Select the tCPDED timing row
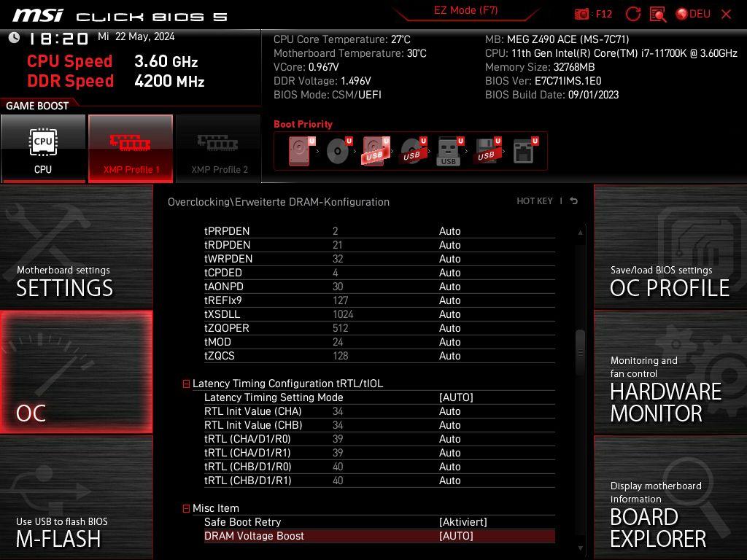 tap(379, 273)
